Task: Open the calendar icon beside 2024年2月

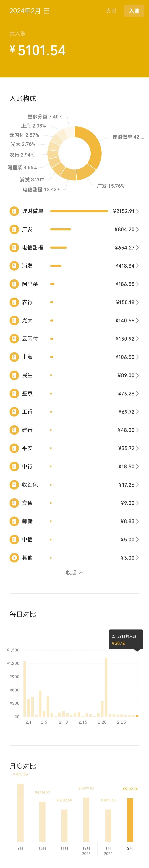Action: tap(47, 11)
